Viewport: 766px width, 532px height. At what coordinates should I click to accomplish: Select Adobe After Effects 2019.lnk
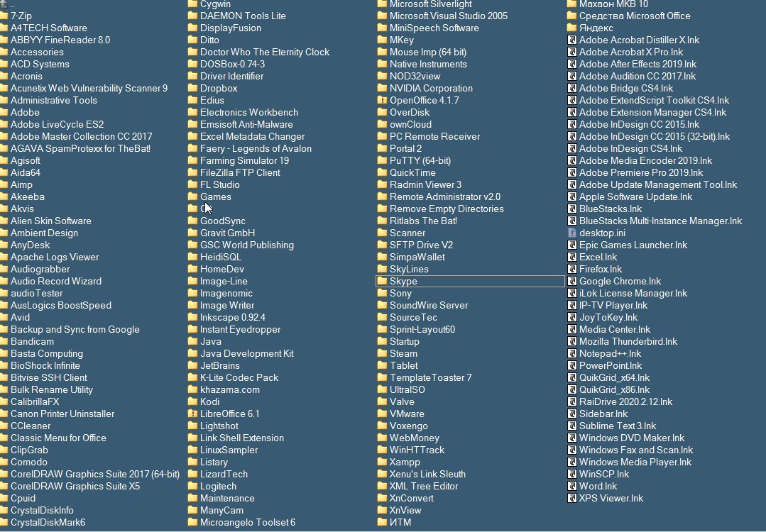point(638,64)
